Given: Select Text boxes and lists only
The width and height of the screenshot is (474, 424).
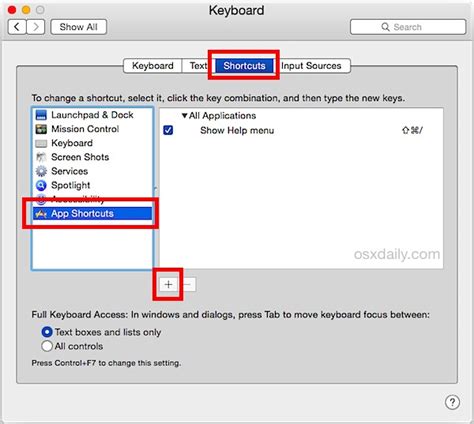Looking at the screenshot, I should click(47, 332).
